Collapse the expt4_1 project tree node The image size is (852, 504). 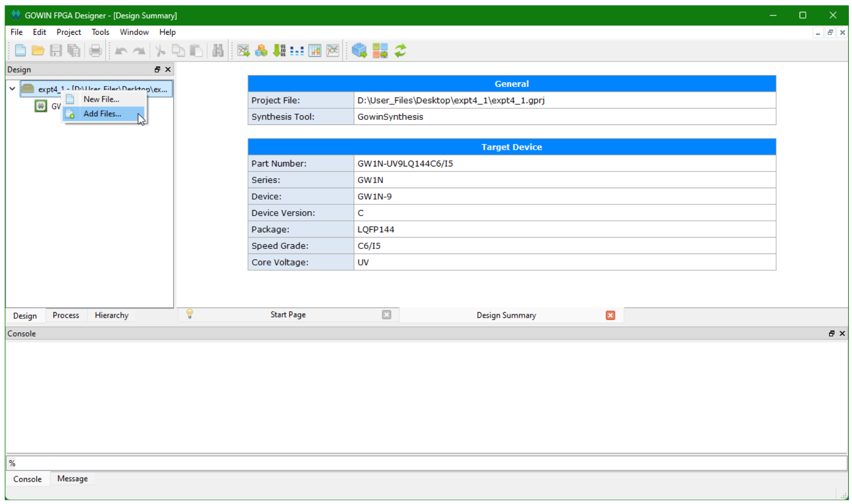[12, 89]
